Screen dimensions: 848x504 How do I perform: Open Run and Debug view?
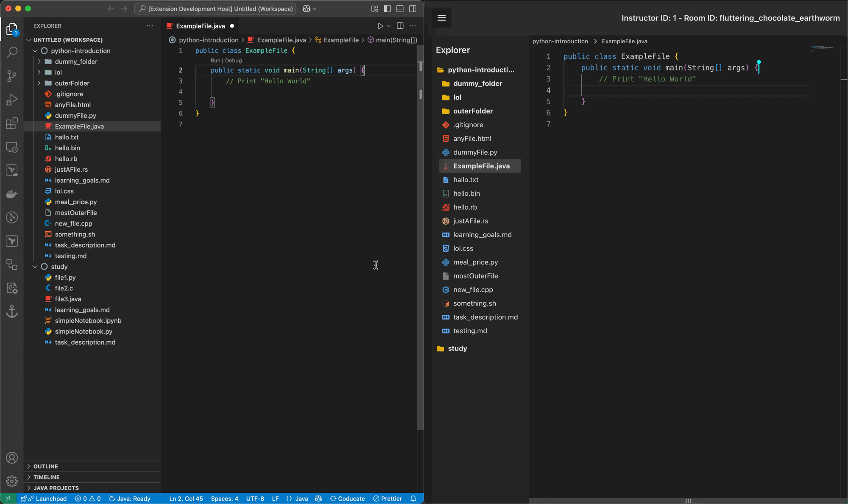pyautogui.click(x=12, y=100)
